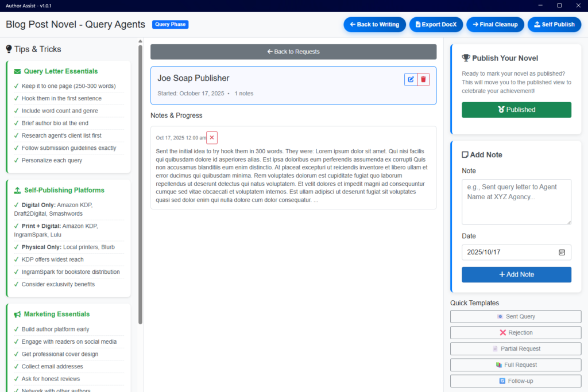The height and width of the screenshot is (392, 588).
Task: Choose the Partial Request template
Action: pos(516,349)
